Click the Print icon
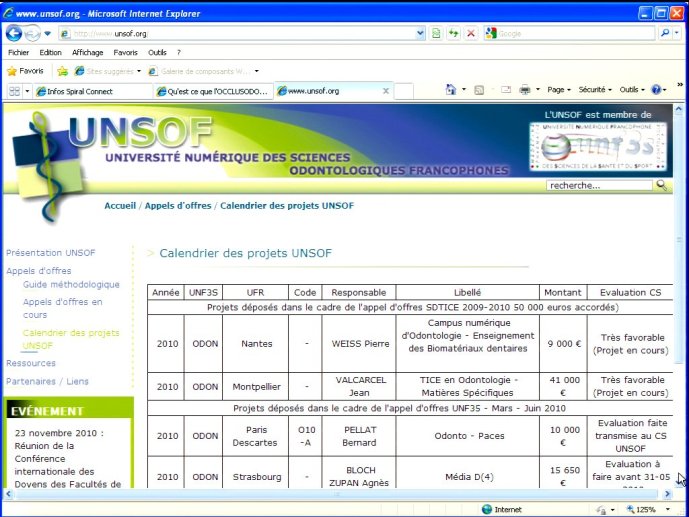Viewport: 689px width, 517px height. point(525,90)
